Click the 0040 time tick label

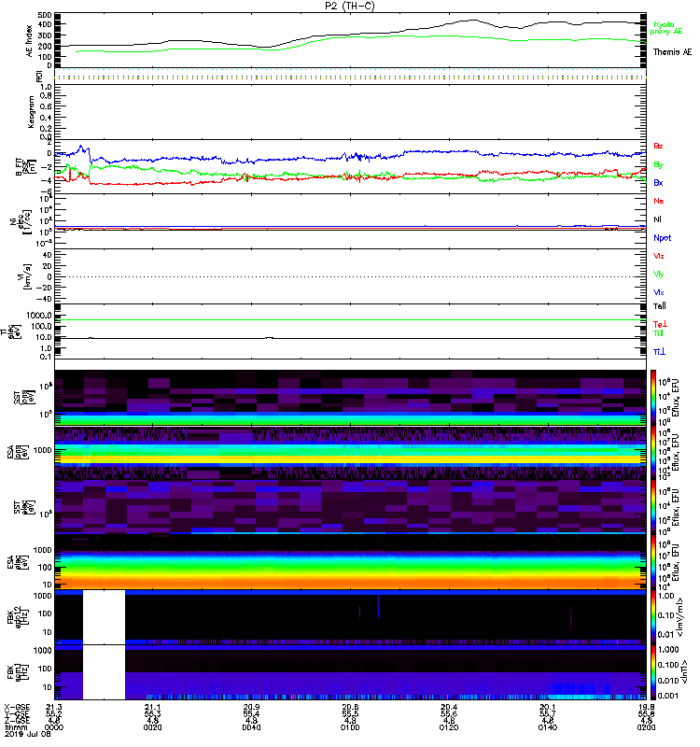coord(251,727)
